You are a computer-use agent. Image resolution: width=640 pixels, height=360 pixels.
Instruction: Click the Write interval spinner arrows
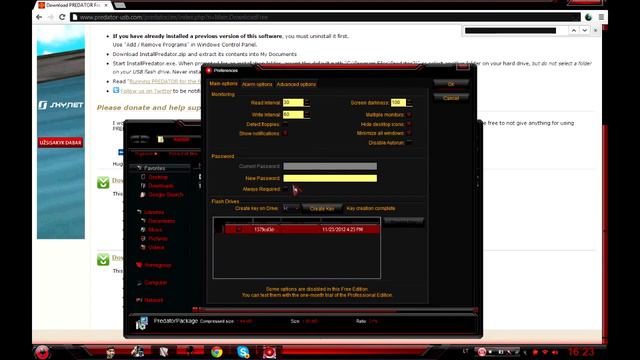[x=307, y=115]
